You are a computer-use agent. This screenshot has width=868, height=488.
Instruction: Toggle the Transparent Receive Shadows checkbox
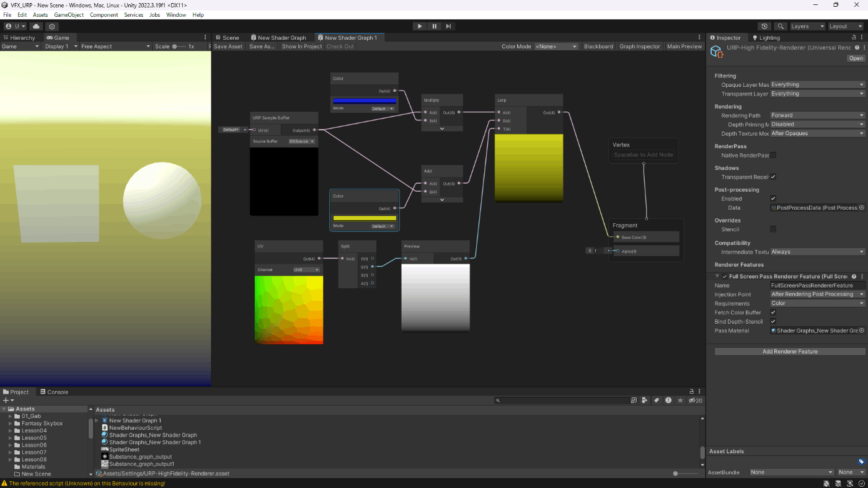[x=773, y=177]
